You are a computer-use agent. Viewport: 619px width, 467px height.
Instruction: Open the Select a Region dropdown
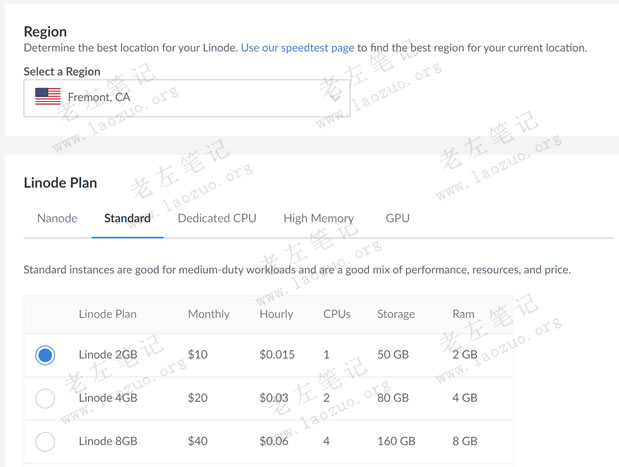click(x=187, y=98)
